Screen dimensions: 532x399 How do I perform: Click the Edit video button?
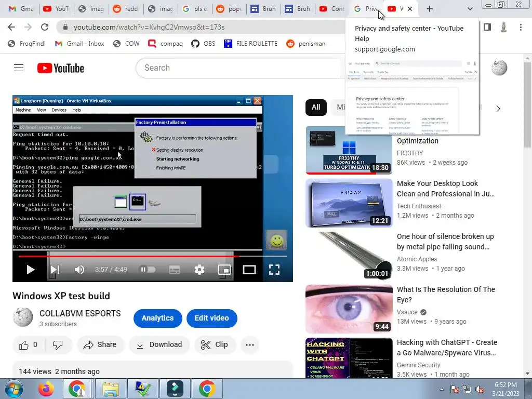click(x=212, y=318)
